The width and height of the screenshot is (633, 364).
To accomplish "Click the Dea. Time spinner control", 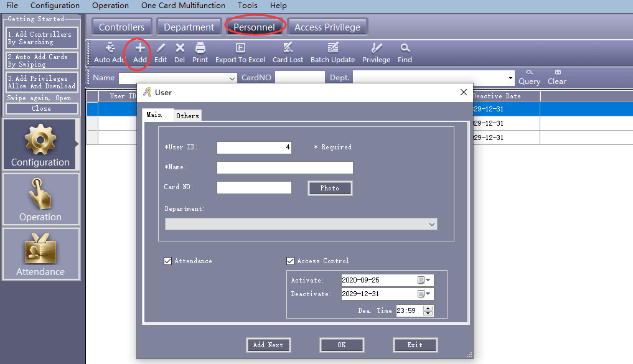I will [428, 310].
